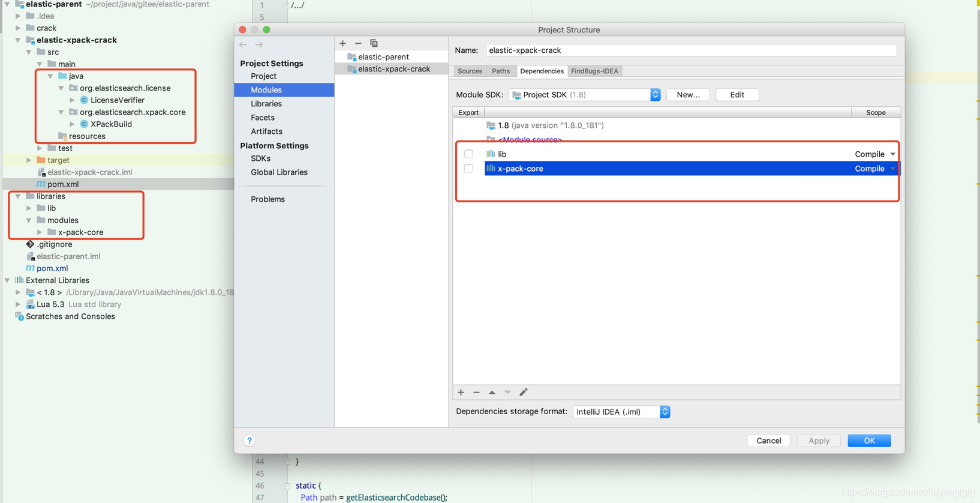Select the resources folder in the tree
Viewport: 980px width, 503px height.
click(x=87, y=136)
